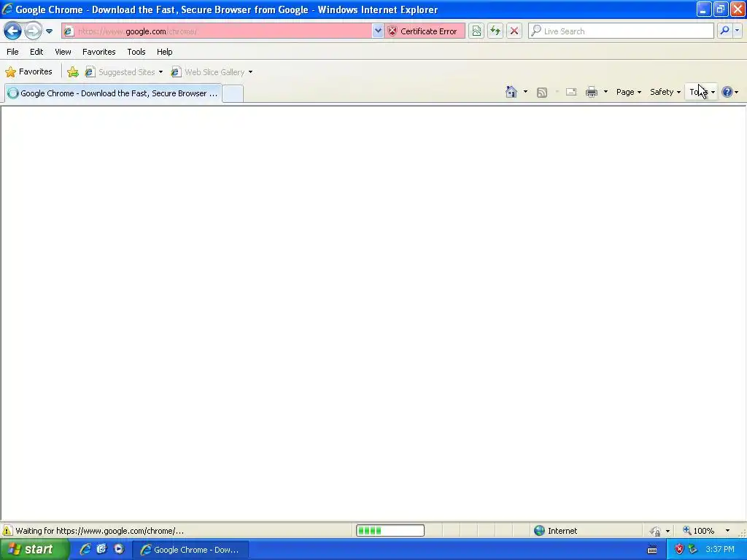Click the Home icon in the command bar
747x560 pixels.
[x=511, y=92]
